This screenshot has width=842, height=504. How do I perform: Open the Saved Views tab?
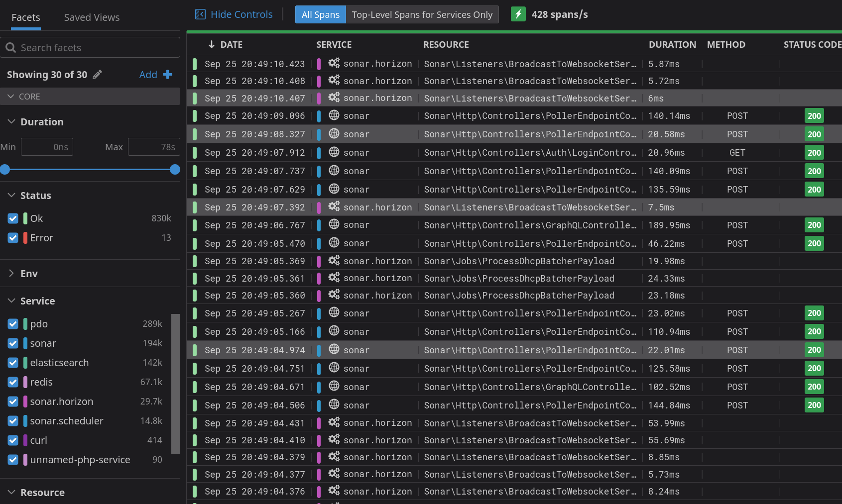coord(92,17)
